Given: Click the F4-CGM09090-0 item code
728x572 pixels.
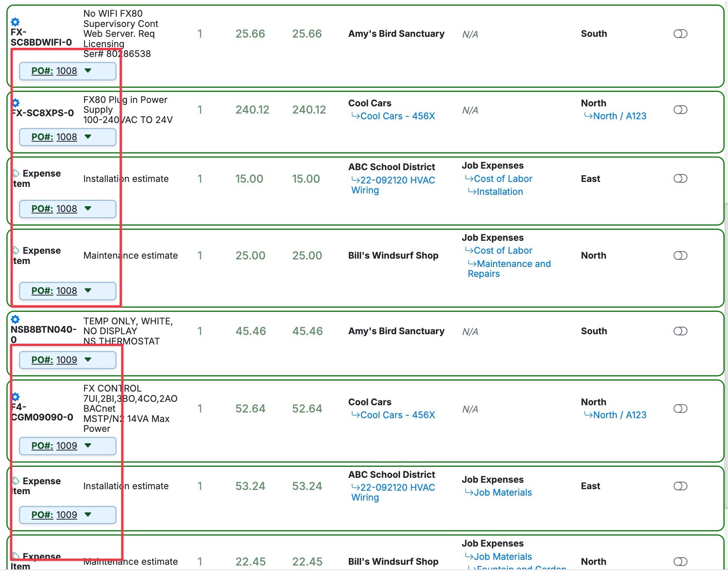Looking at the screenshot, I should (42, 412).
